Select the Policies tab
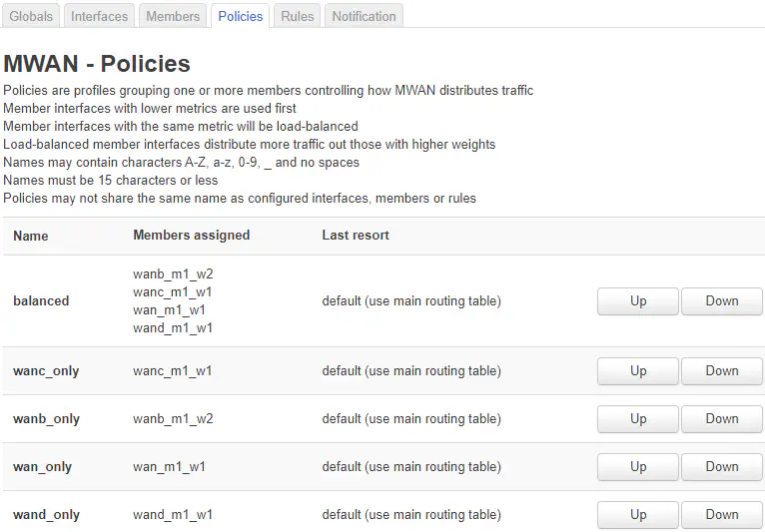Screen dimensions: 765x532 (241, 16)
